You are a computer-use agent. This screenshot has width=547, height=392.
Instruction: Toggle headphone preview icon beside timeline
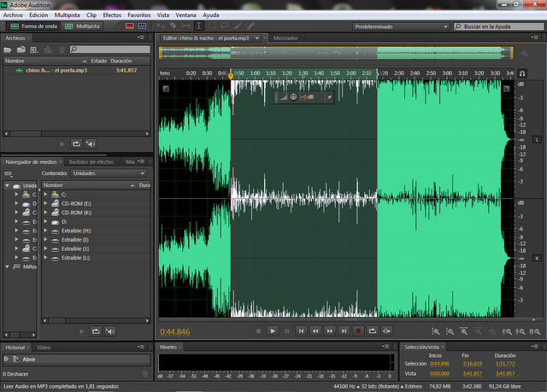tap(522, 73)
